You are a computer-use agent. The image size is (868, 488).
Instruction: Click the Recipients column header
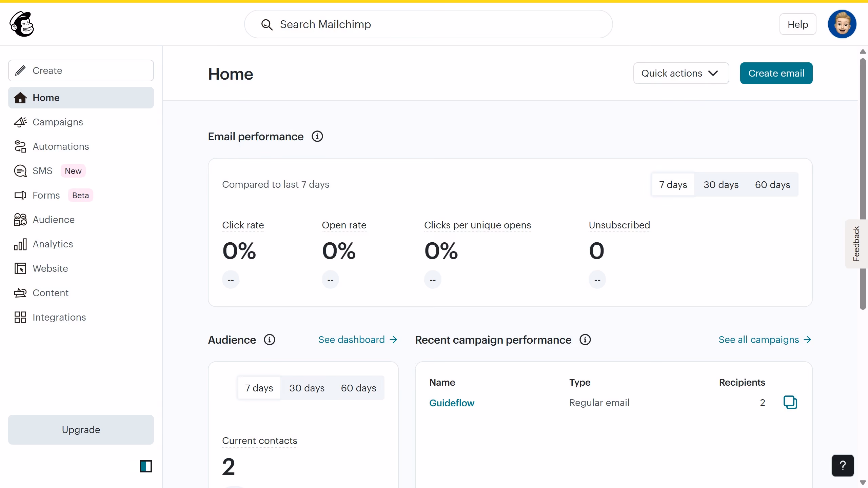(742, 382)
